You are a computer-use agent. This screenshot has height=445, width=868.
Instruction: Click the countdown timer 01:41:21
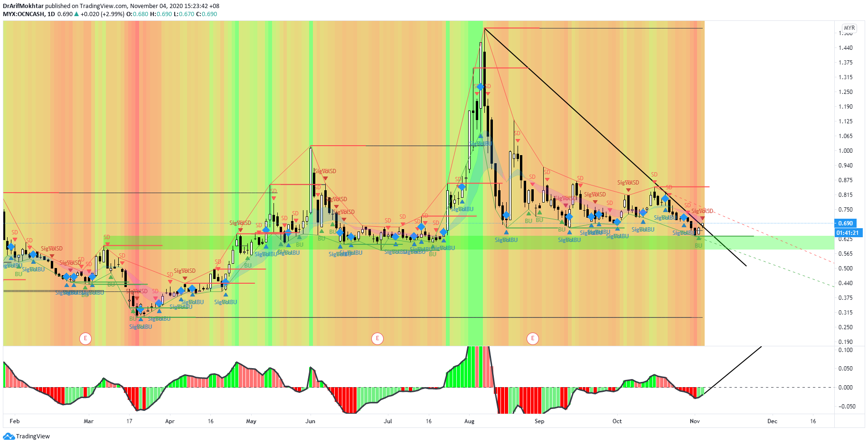(x=848, y=232)
